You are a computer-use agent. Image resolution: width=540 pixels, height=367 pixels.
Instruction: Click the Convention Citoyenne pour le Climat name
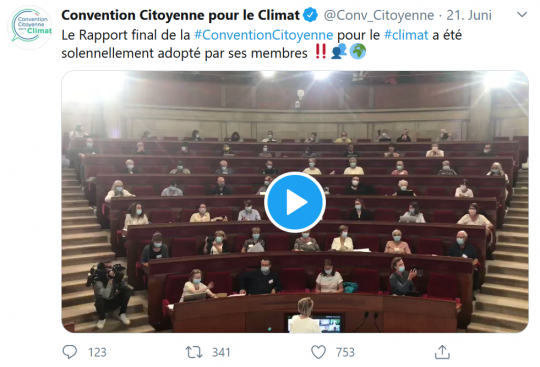tap(180, 15)
